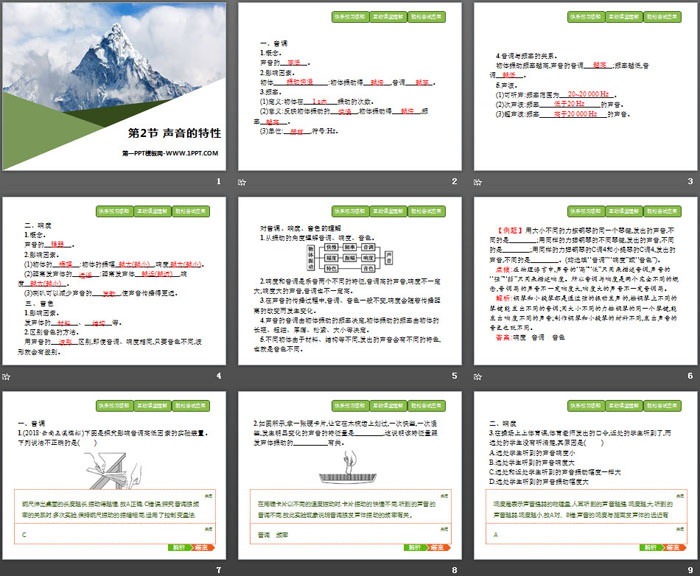Click the answer C box on slide 7
This screenshot has width=700, height=576.
click(115, 534)
